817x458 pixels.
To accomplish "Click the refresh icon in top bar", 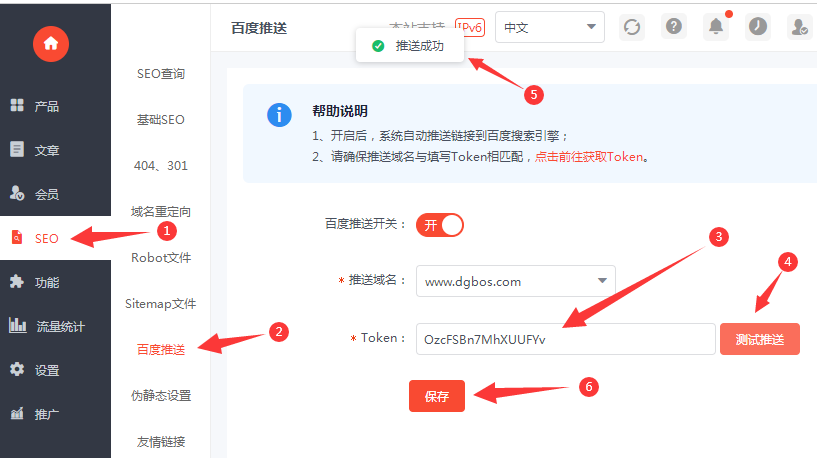I will (631, 27).
